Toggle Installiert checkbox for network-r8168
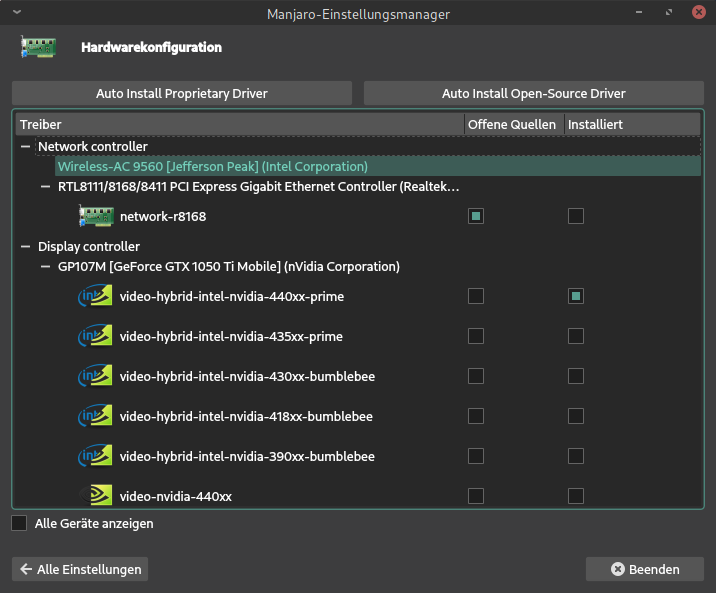 tap(576, 216)
